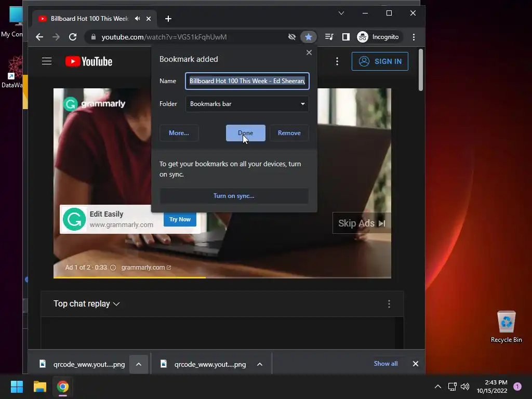This screenshot has width=532, height=399.
Task: Open the Folder dropdown Bookmarks bar
Action: (247, 104)
